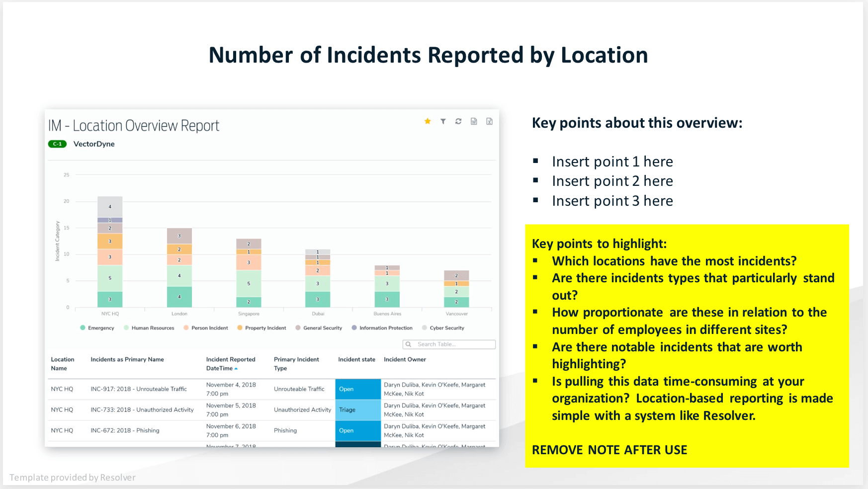868x489 pixels.
Task: Select the green C-1 tag badge
Action: pyautogui.click(x=57, y=144)
